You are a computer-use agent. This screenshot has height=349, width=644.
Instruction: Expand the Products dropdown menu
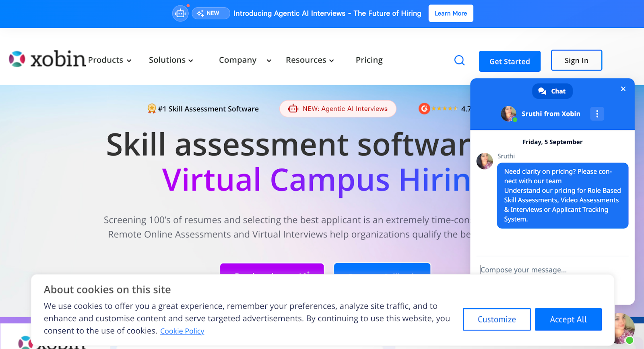pos(110,60)
